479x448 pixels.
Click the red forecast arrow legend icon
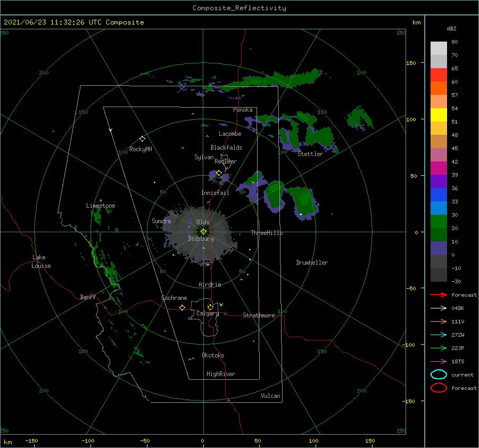click(x=439, y=295)
